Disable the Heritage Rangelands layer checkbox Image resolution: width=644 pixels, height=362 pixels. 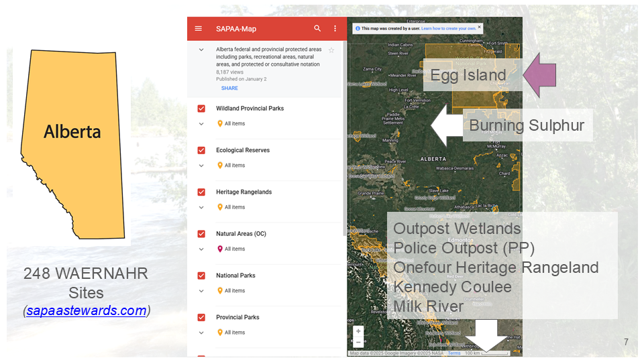coord(201,192)
